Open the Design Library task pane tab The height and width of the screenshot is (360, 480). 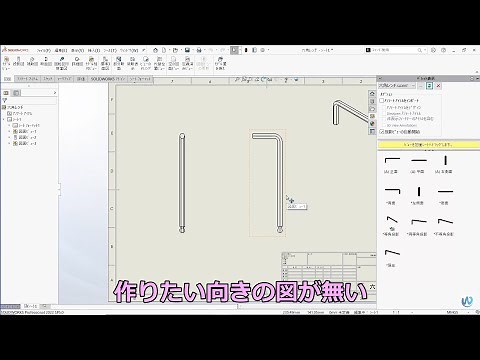tap(372, 101)
